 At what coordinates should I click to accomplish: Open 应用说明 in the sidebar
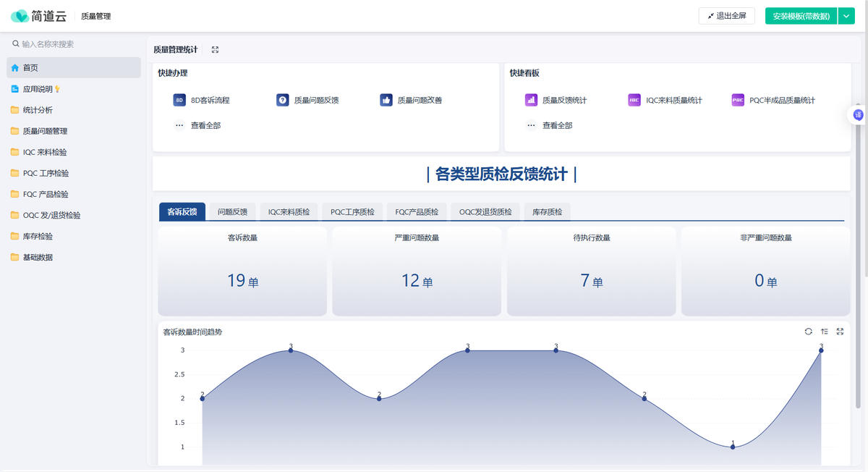(74, 89)
